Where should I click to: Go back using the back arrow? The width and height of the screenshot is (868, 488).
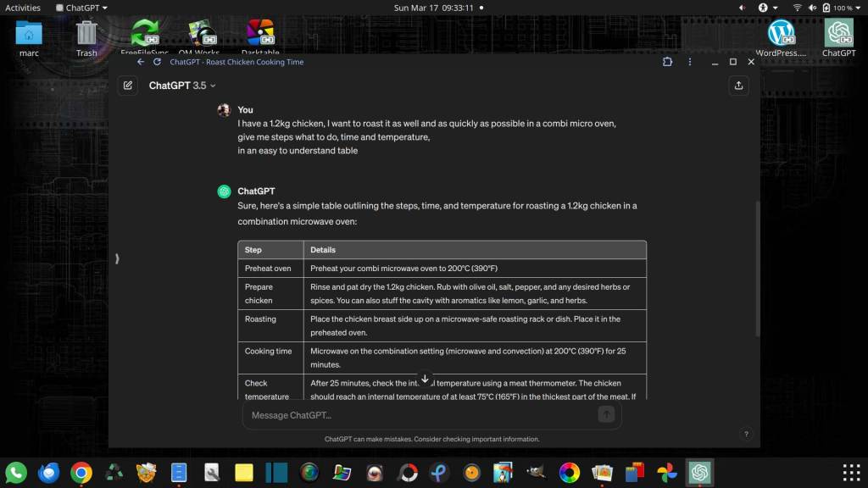[x=141, y=62]
